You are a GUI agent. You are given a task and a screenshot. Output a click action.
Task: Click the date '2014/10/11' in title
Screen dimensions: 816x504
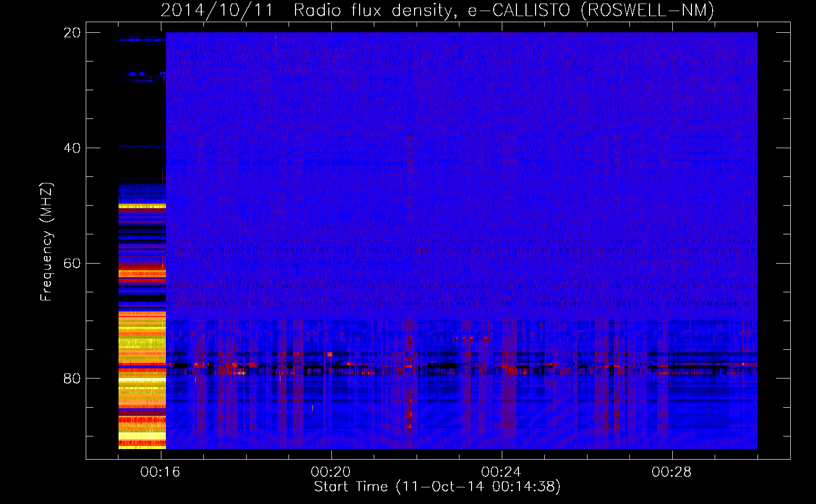point(217,11)
